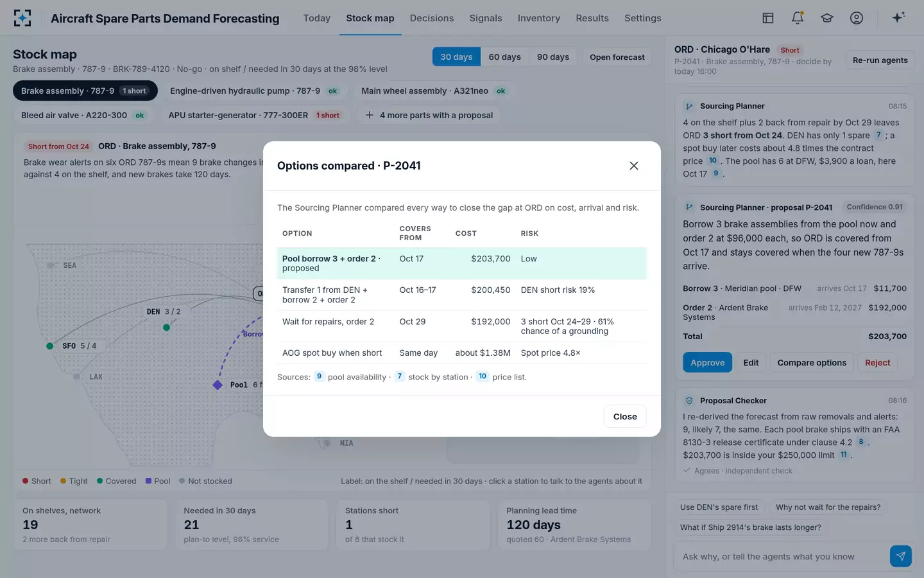This screenshot has height=578, width=924.
Task: Click source badge 7 before stock by station
Action: click(400, 376)
